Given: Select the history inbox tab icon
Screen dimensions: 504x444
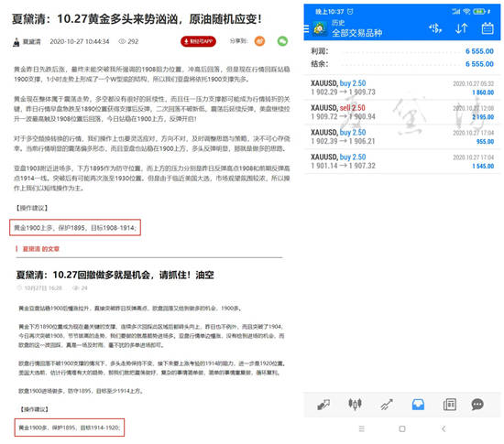Looking at the screenshot, I should click(x=418, y=405).
